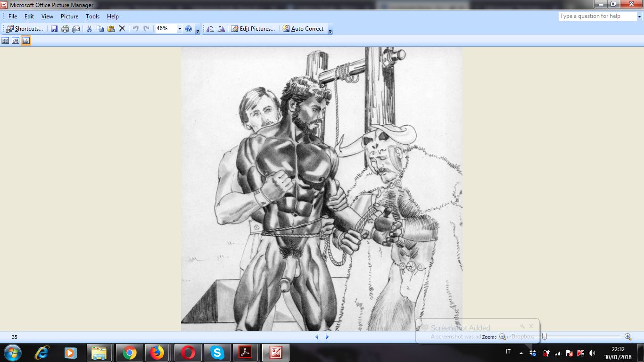
Task: Click the Rotate Left icon
Action: 210,29
